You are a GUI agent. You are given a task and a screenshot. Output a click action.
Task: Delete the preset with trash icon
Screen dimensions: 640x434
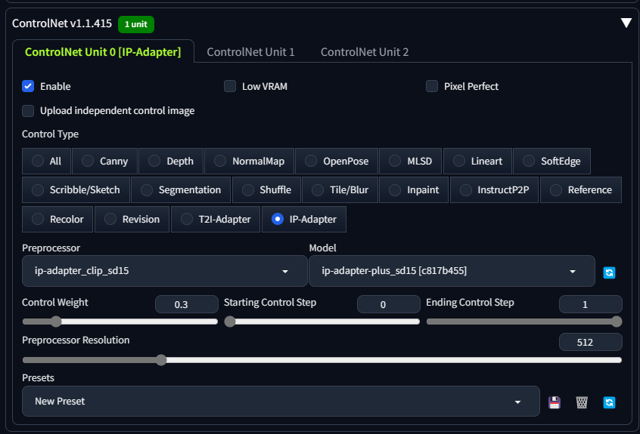point(582,403)
